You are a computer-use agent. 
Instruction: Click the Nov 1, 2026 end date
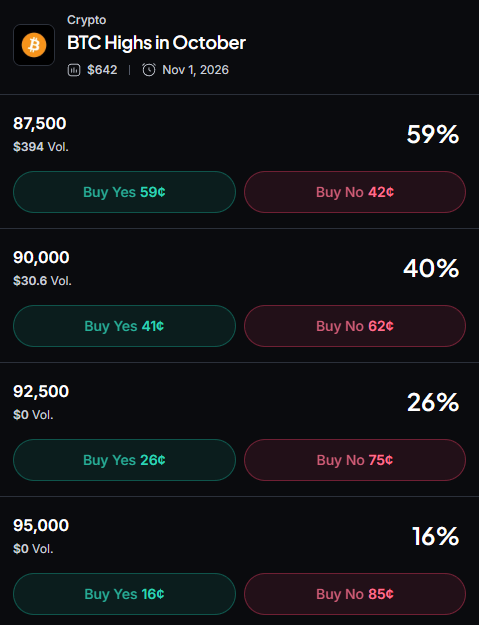click(x=196, y=70)
